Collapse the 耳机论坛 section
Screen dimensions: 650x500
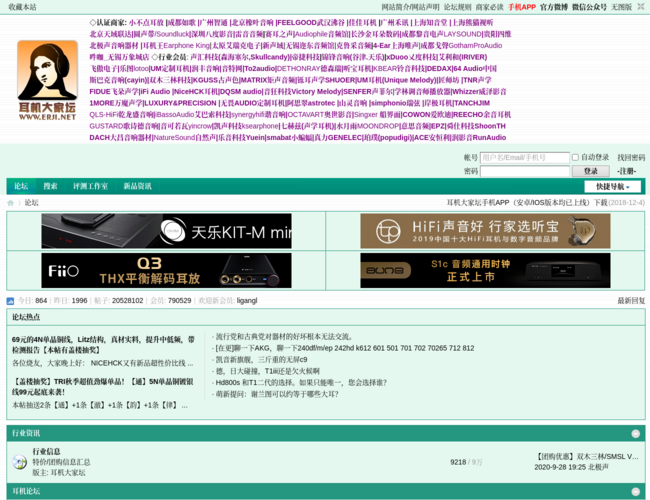click(635, 492)
